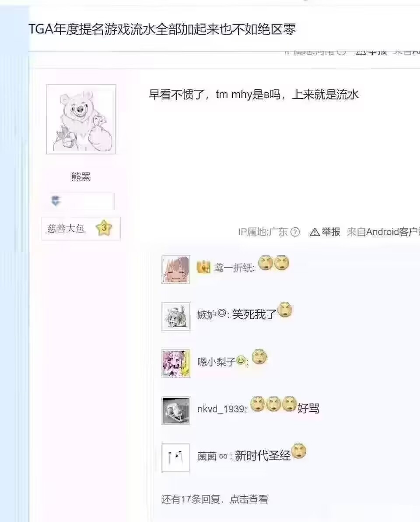Open the 来自Android客户端 link
This screenshot has height=522, width=420.
383,232
